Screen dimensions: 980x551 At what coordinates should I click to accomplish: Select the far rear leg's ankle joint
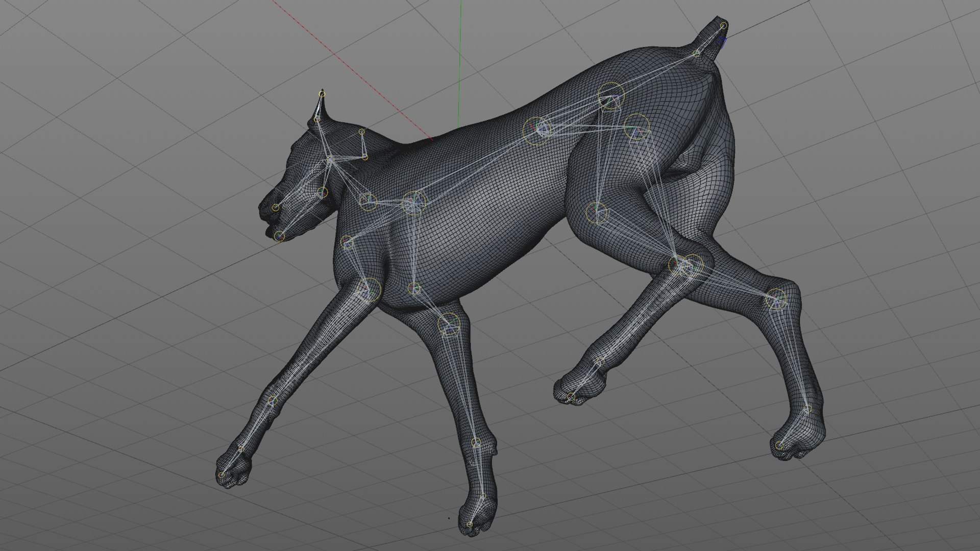[x=807, y=409]
